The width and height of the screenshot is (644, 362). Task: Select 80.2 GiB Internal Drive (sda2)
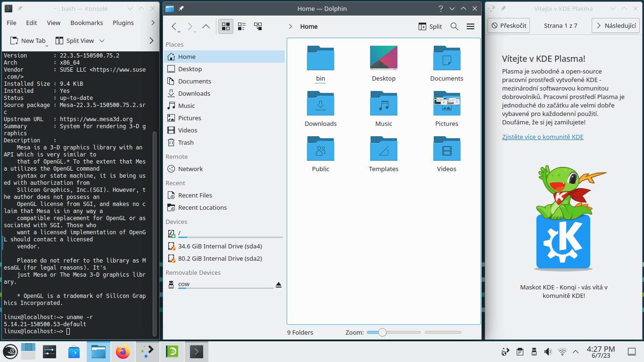point(224,258)
